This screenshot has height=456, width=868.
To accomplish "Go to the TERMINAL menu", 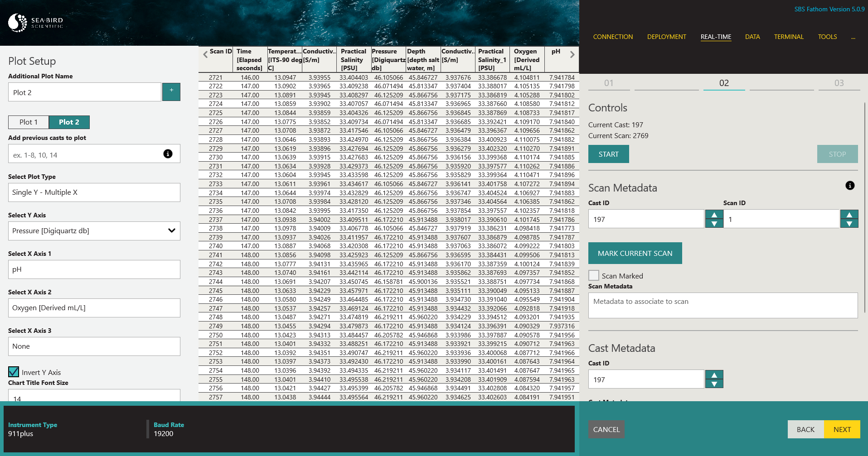I will (789, 37).
